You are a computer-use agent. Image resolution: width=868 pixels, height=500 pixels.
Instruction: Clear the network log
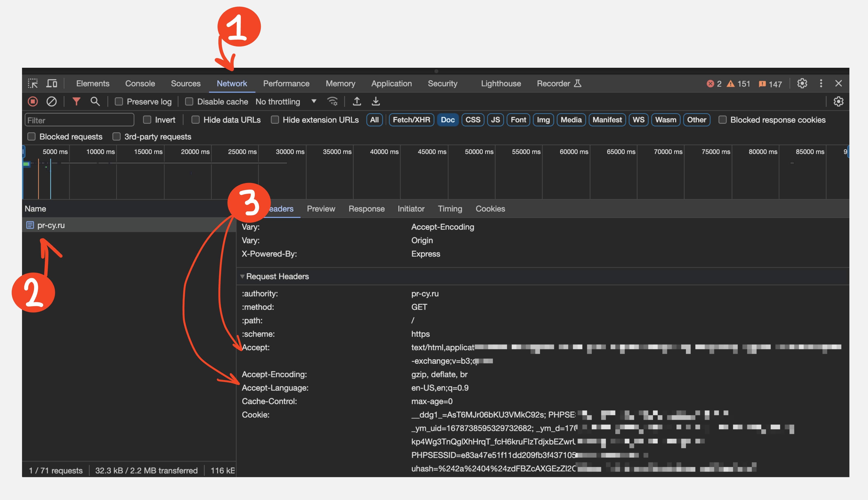pos(51,102)
